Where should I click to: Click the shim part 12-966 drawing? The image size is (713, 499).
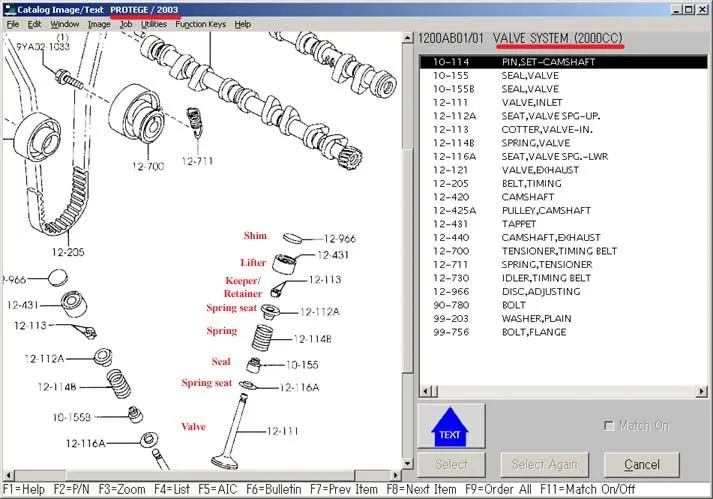point(293,238)
